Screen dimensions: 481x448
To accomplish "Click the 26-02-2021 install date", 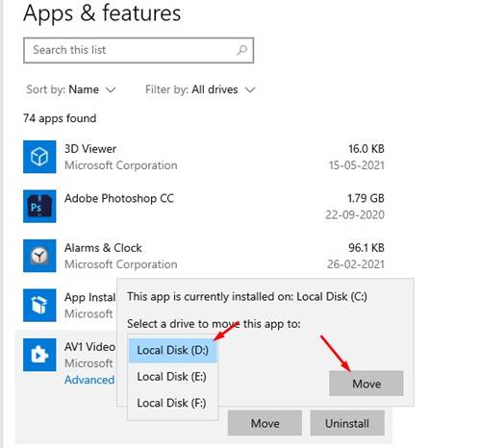I will pos(356,264).
